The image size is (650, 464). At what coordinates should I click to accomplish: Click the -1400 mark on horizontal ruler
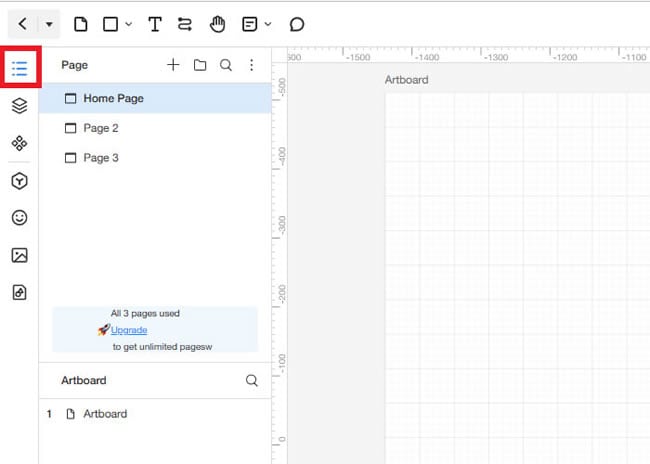427,57
